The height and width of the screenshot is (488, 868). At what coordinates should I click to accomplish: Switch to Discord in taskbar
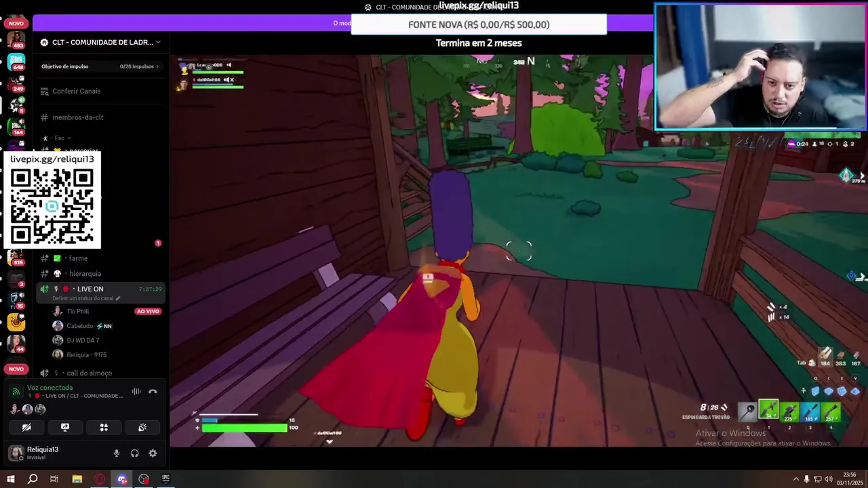[x=122, y=479]
